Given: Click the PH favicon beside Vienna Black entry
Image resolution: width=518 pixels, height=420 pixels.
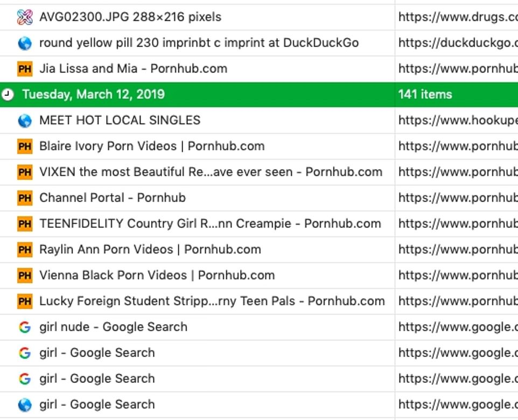Looking at the screenshot, I should coord(25,275).
